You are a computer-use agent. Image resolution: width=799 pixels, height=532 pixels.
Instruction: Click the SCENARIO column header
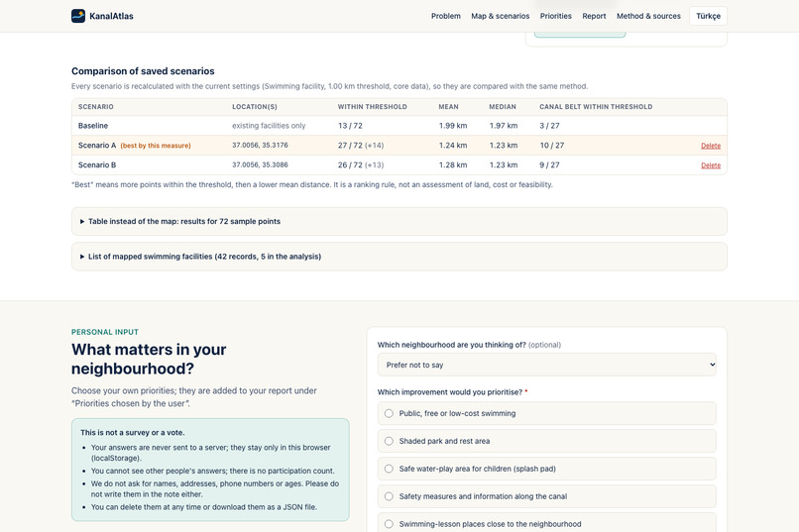click(x=96, y=107)
